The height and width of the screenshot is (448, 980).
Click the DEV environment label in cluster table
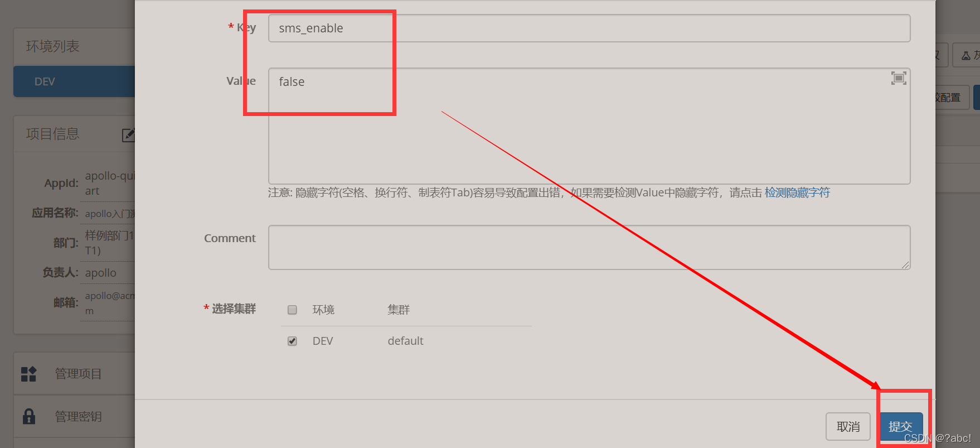click(323, 341)
